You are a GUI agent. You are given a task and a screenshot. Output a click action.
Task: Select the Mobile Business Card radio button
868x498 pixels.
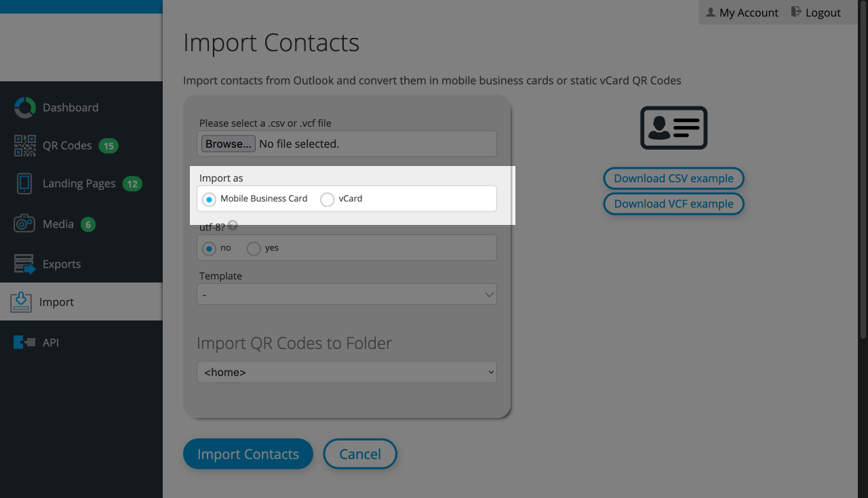[x=209, y=199]
